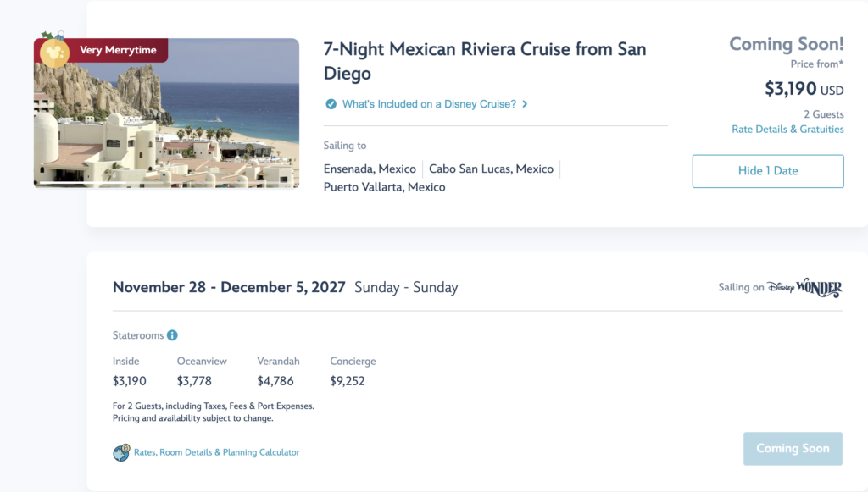Click the Disney Wonder ship logo

(x=804, y=287)
